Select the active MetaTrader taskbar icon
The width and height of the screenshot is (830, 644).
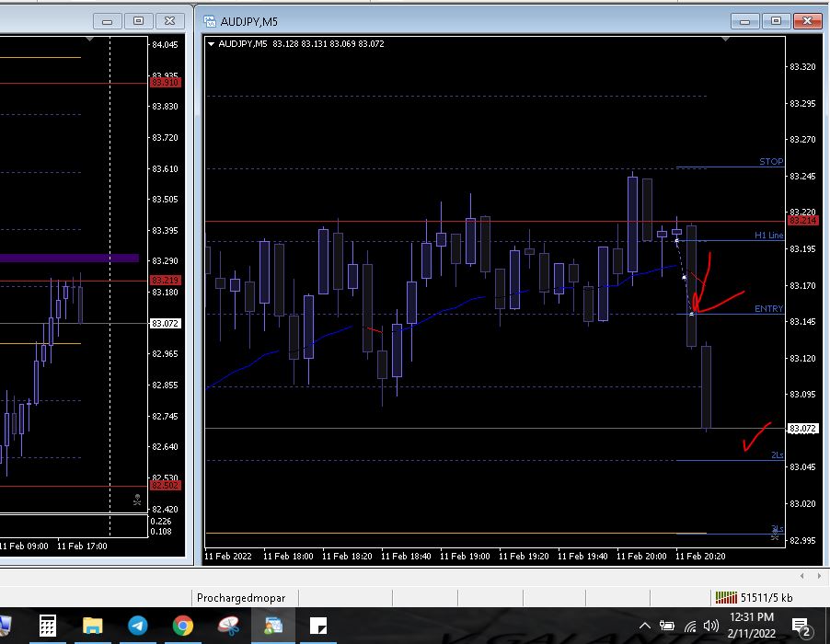(273, 626)
